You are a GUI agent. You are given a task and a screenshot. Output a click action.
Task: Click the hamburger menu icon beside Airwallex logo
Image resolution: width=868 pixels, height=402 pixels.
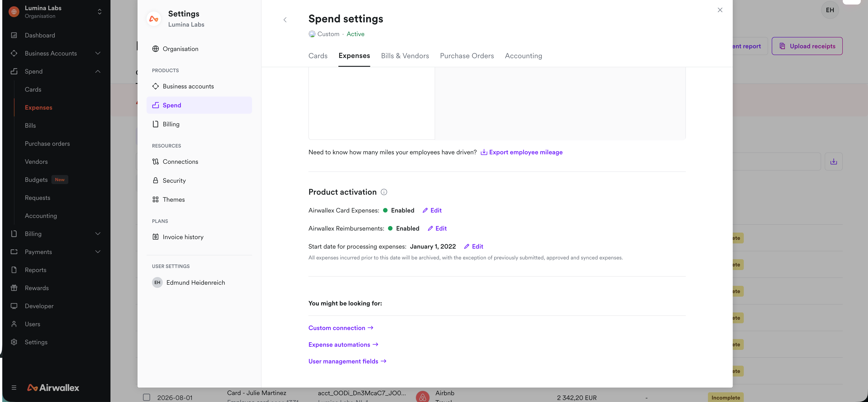click(x=14, y=388)
